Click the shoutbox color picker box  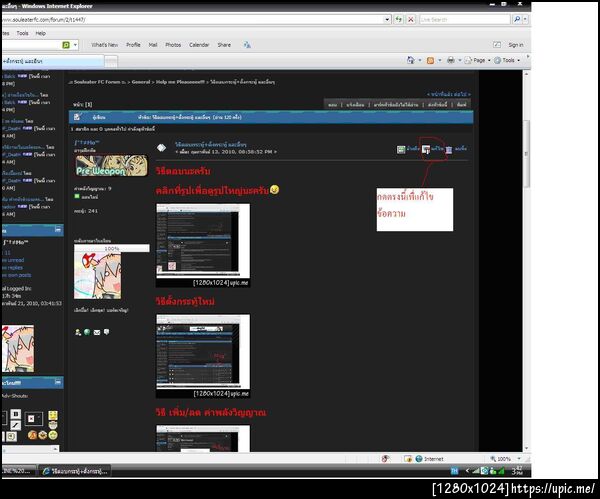(x=33, y=419)
